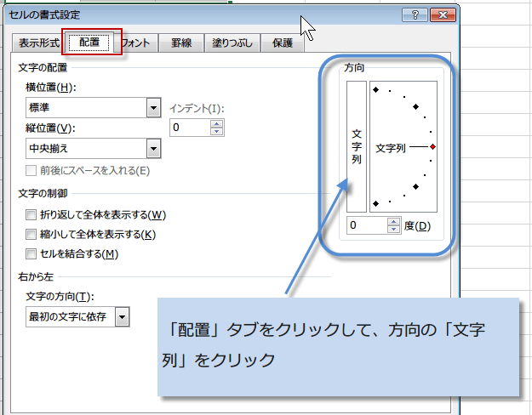532x415 pixels.
Task: Close the セルの書式設定 dialog
Action: click(x=443, y=15)
